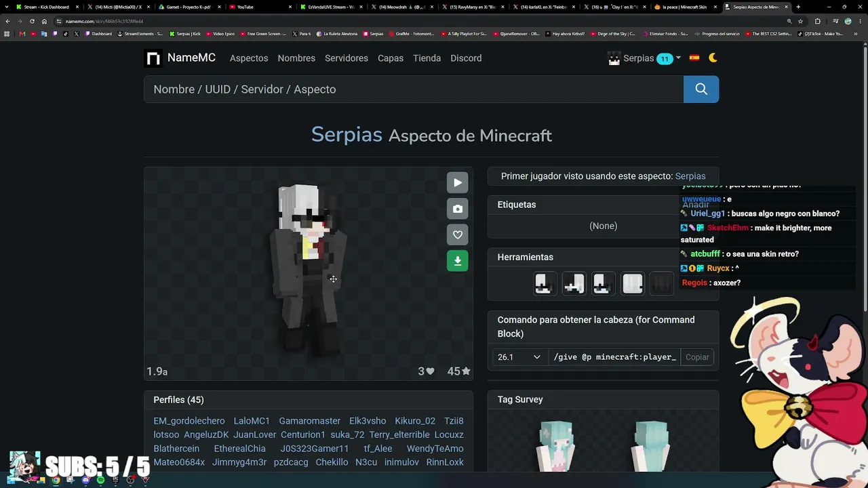Screen dimensions: 868x488
Task: Click the fifth dark skin tool thumbnail
Action: [662, 283]
